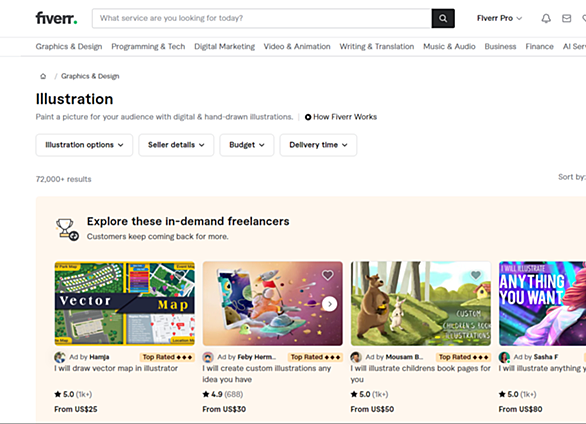Click the play icon by How Fiverr Works

pyautogui.click(x=308, y=117)
